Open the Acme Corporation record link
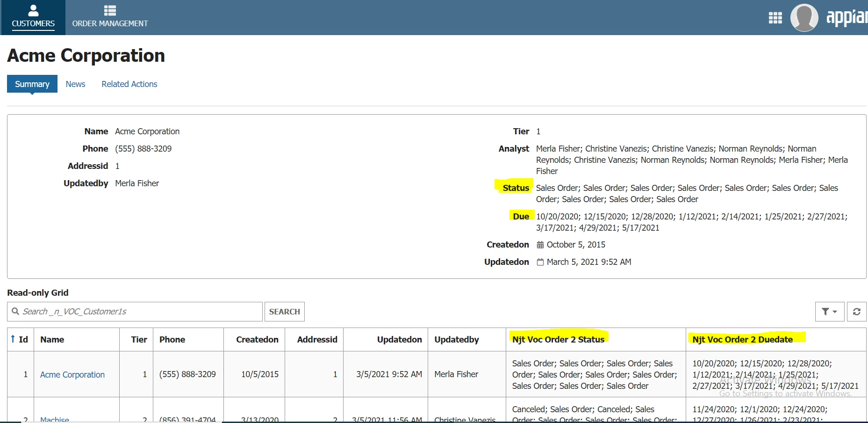Viewport: 868px width, 423px height. (x=72, y=374)
